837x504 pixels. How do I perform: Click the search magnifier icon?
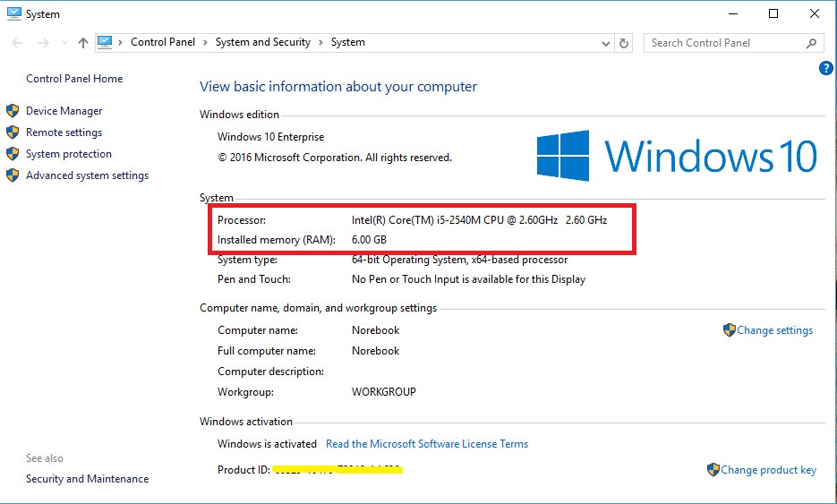point(811,43)
